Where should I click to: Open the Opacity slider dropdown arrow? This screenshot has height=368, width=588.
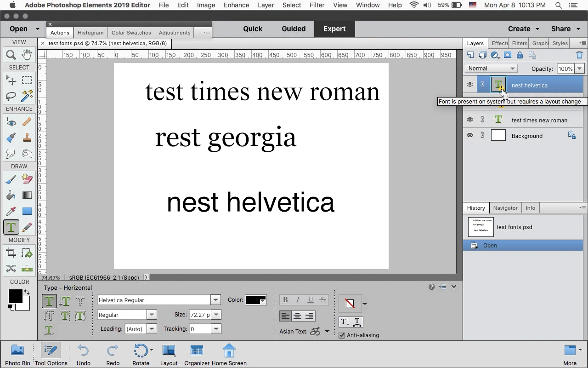click(580, 69)
